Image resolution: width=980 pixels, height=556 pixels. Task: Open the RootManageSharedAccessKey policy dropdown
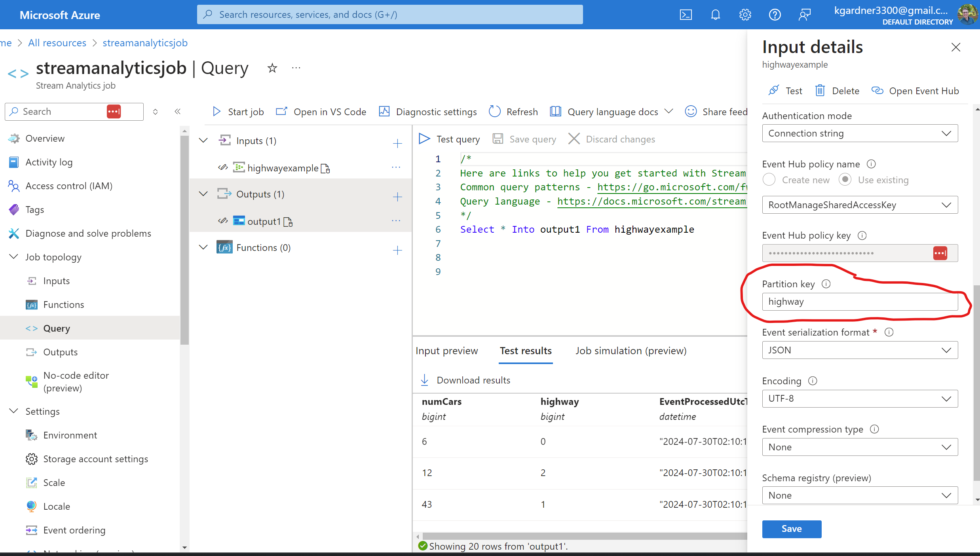860,205
